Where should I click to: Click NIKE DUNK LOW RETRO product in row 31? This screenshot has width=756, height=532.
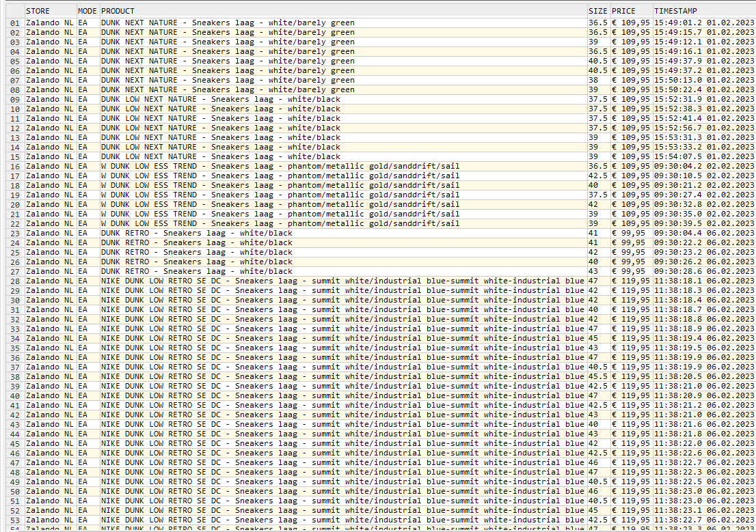342,309
